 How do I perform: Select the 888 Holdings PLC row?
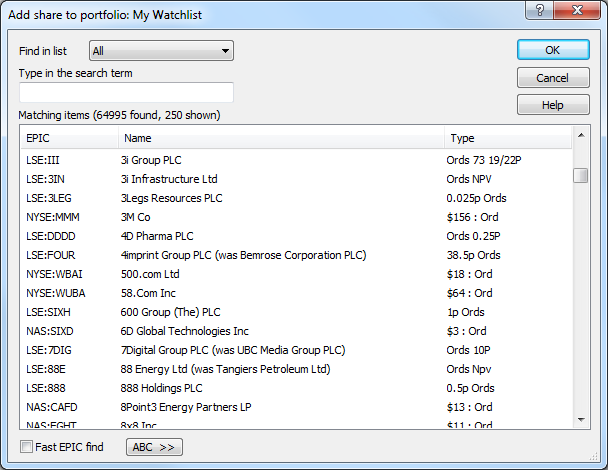[x=296, y=388]
